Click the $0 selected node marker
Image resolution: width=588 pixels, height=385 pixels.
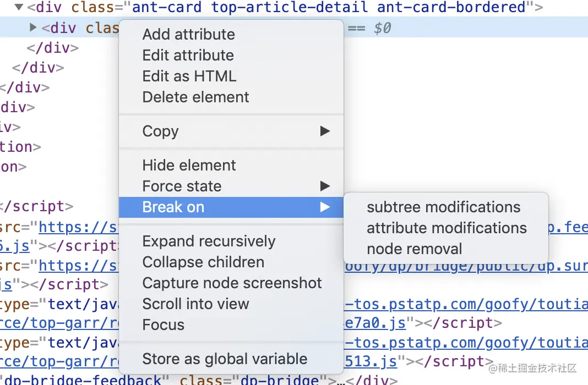pos(382,28)
